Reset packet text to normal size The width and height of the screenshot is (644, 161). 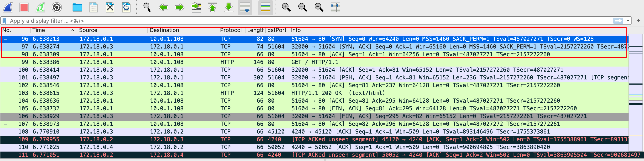pos(319,7)
